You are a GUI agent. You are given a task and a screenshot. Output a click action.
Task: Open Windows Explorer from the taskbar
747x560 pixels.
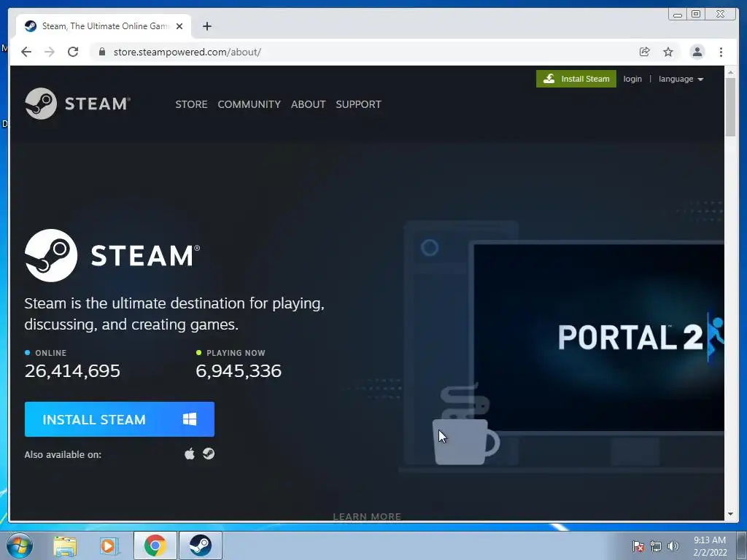coord(65,545)
